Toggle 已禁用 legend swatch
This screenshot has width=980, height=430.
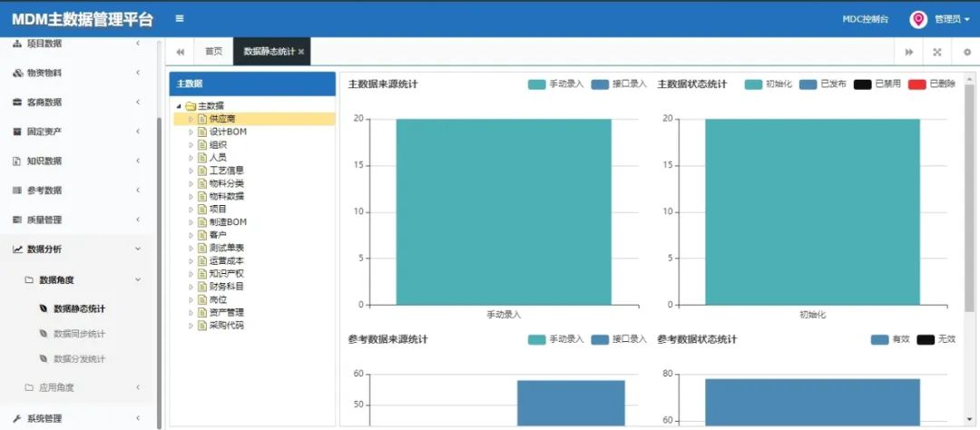[863, 84]
